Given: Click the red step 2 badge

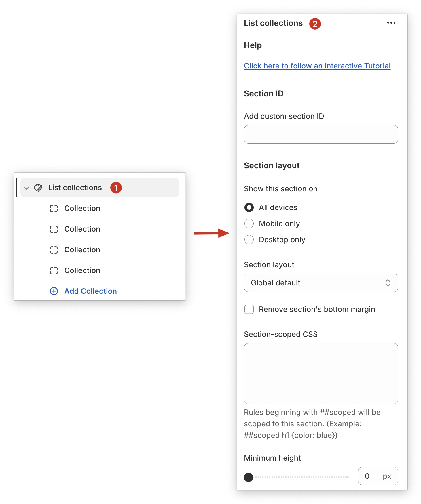Looking at the screenshot, I should pos(315,24).
